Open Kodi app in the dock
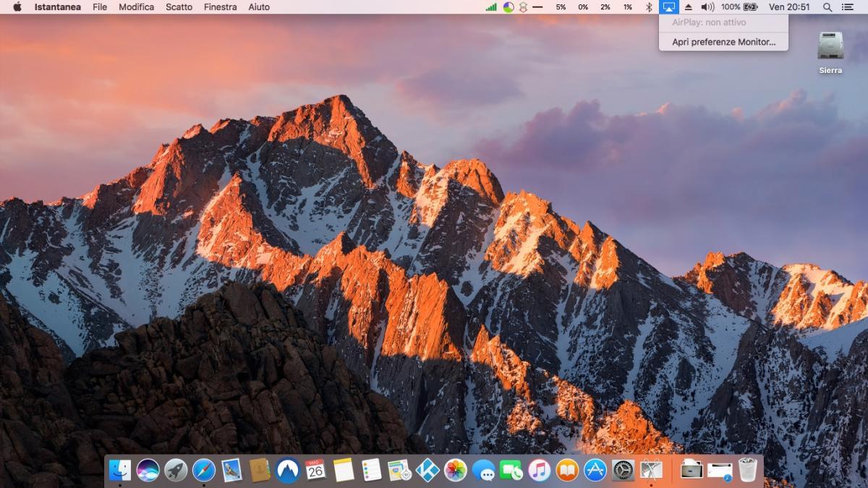This screenshot has width=868, height=488. (x=427, y=471)
